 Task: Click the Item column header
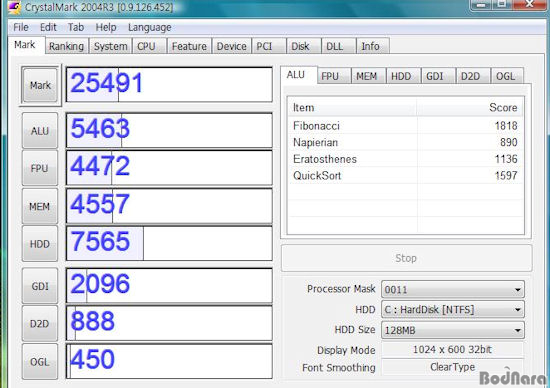[x=352, y=107]
